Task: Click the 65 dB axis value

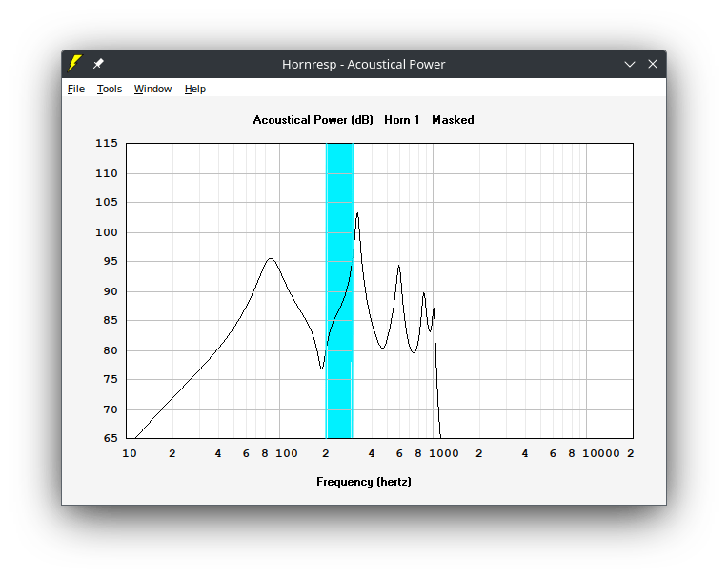Action: click(111, 438)
